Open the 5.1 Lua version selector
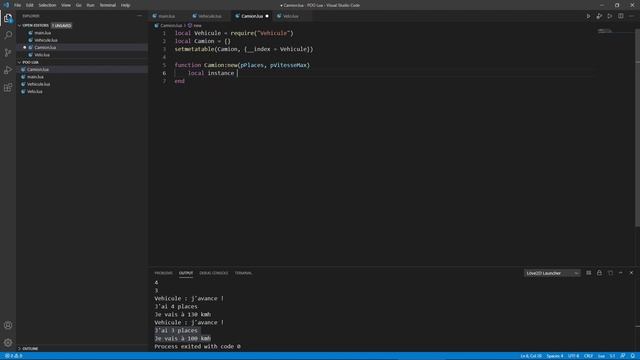Viewport: 640px width, 360px height. tap(612, 356)
